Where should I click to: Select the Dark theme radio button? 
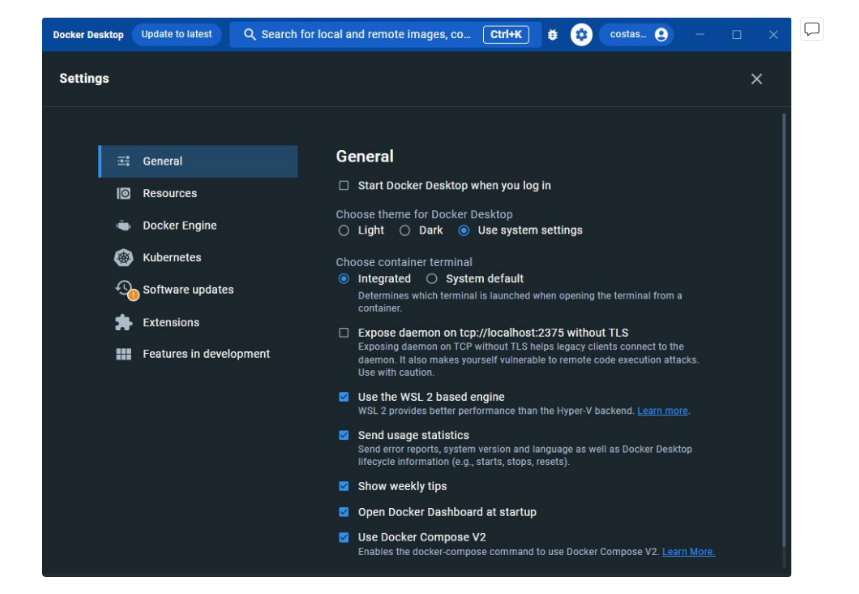(x=404, y=231)
